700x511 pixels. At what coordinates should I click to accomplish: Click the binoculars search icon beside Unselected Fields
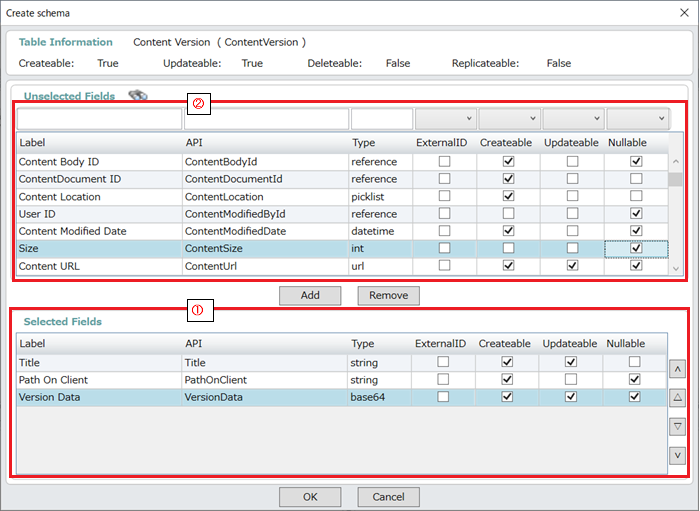[x=138, y=95]
